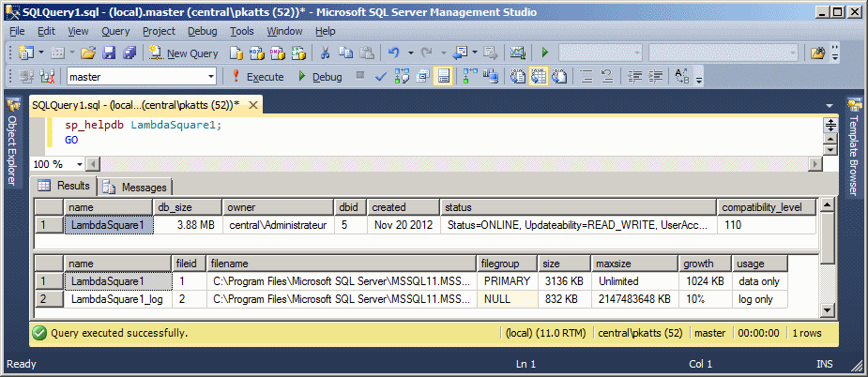Image resolution: width=868 pixels, height=377 pixels.
Task: Toggle Include Client Statistics
Action: (x=491, y=77)
